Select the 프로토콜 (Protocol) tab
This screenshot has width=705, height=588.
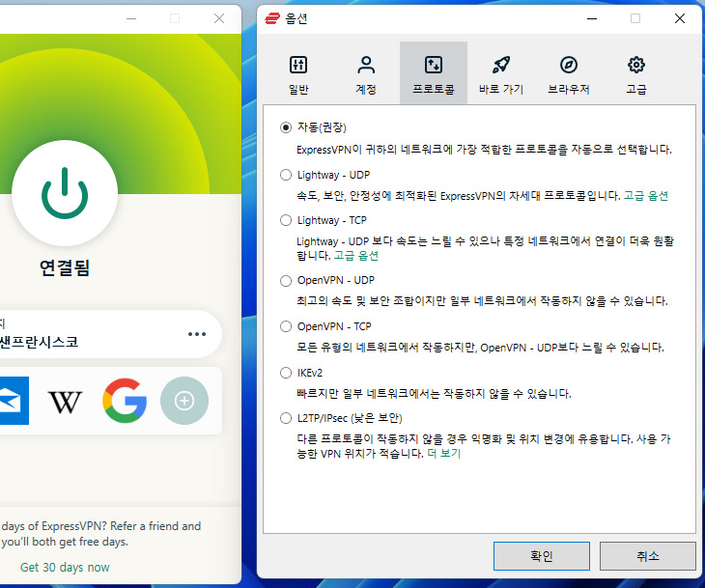(434, 73)
